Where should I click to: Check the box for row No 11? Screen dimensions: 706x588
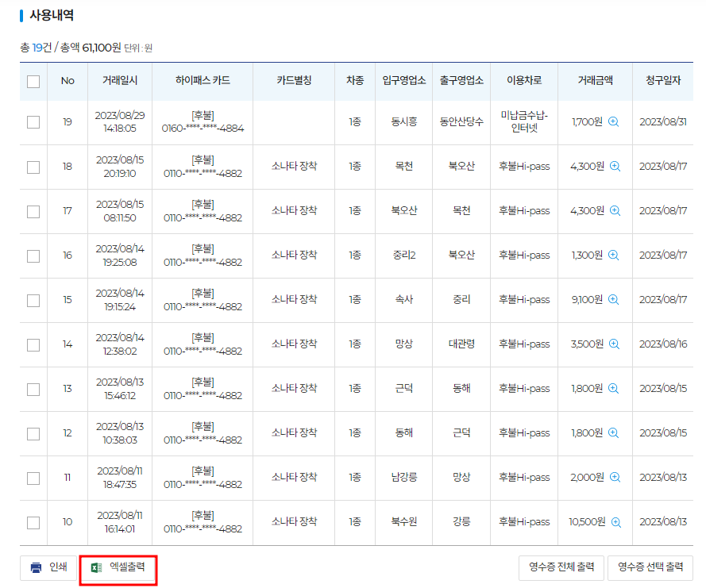tap(33, 478)
